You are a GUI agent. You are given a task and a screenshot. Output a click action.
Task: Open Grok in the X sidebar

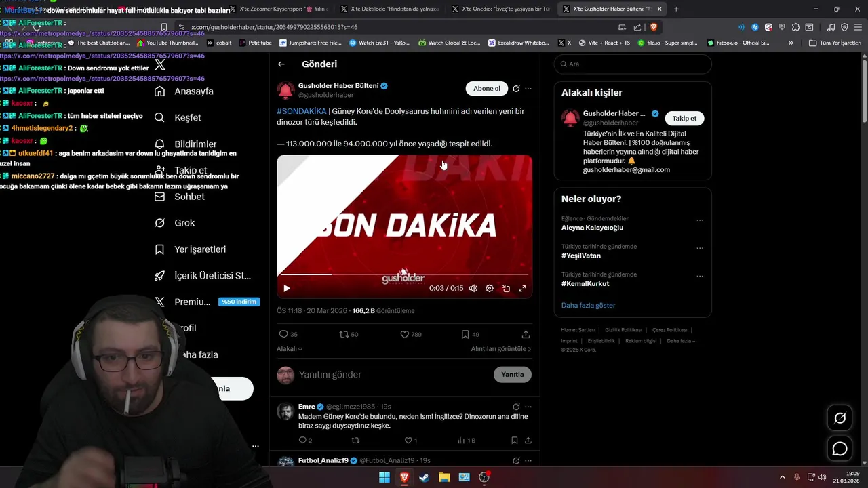(174, 223)
